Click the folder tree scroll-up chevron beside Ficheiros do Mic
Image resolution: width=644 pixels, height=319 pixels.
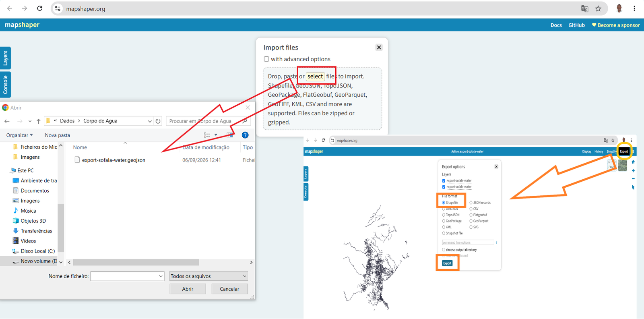pos(61,145)
